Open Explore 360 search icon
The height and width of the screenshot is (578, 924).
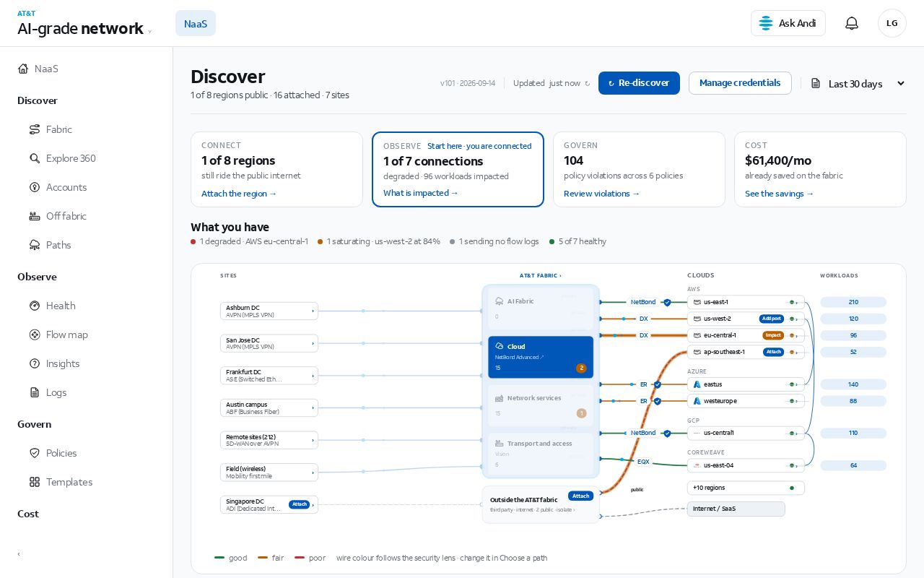(x=35, y=158)
